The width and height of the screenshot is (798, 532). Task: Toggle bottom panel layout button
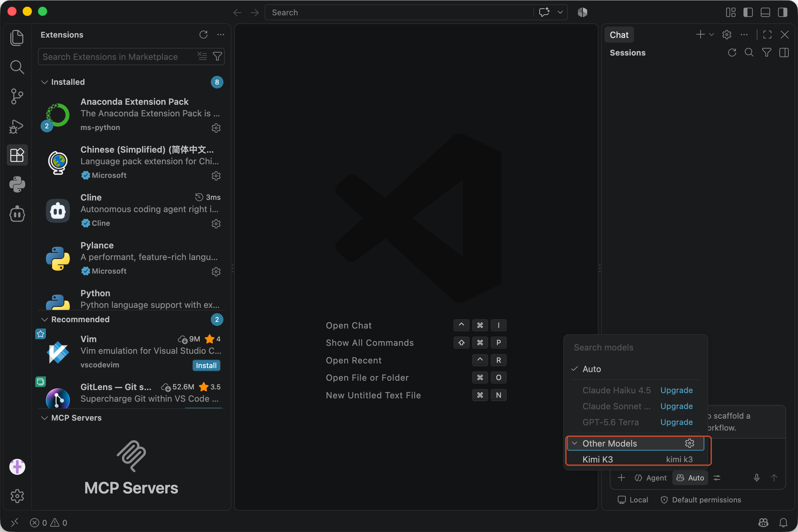tap(765, 13)
